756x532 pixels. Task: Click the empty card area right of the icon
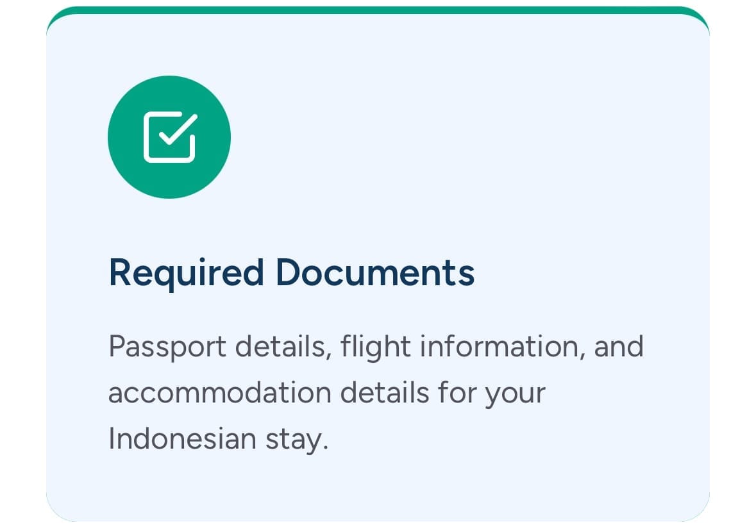pos(468,138)
